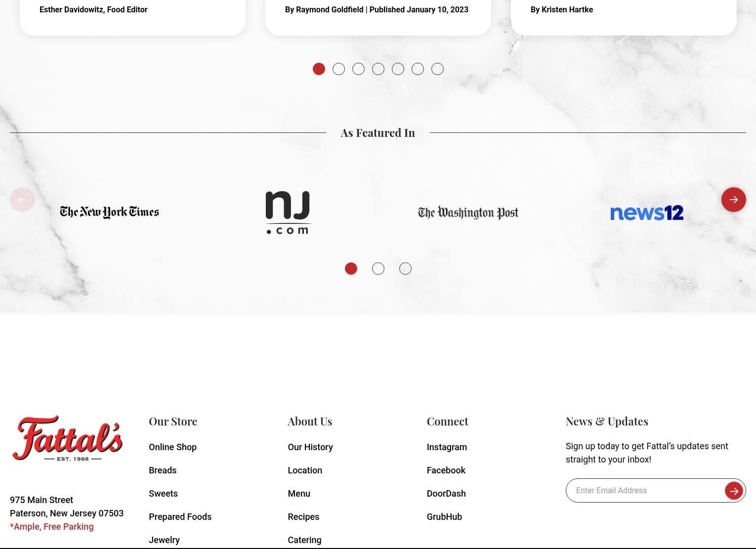756x549 pixels.
Task: Click the Sign up today description text
Action: click(647, 453)
